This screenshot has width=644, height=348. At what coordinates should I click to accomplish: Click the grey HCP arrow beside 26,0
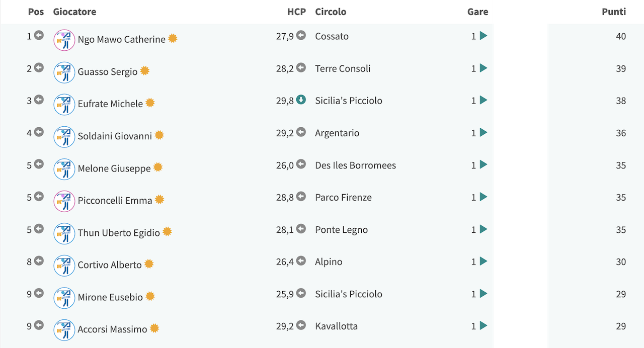tap(301, 164)
